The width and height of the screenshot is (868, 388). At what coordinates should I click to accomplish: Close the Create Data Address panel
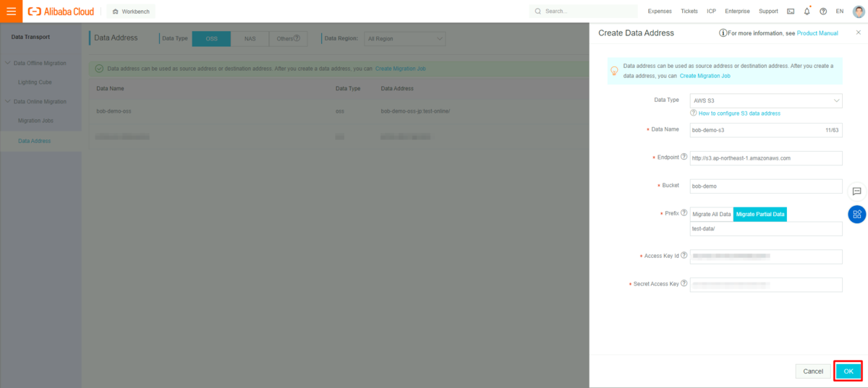(859, 33)
